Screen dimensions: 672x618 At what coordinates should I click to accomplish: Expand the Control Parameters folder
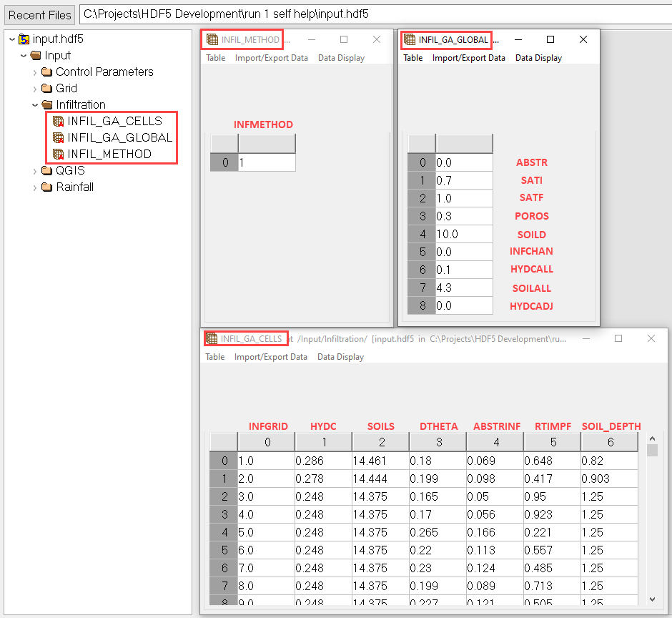point(35,72)
